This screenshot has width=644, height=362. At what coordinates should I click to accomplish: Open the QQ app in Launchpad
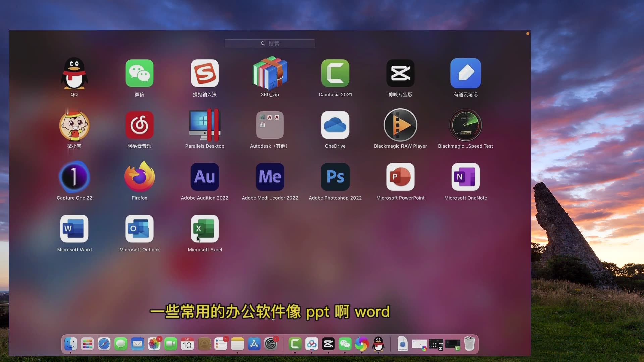pos(74,73)
